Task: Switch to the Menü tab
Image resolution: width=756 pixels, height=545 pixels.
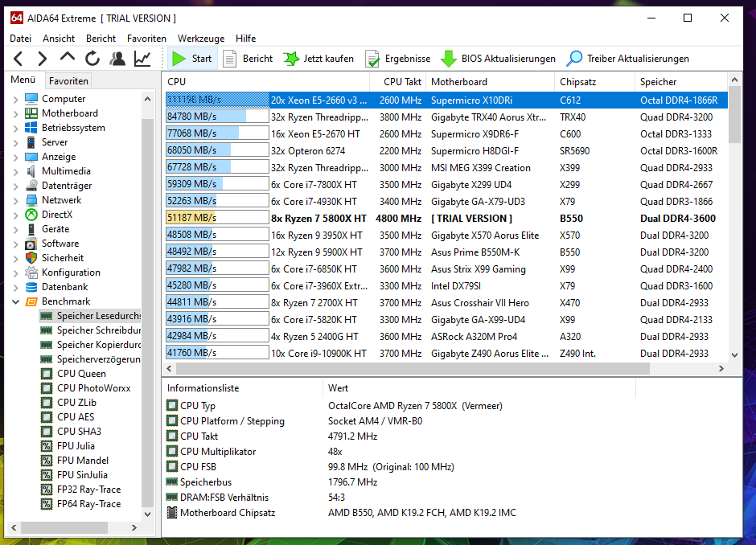Action: click(x=23, y=80)
